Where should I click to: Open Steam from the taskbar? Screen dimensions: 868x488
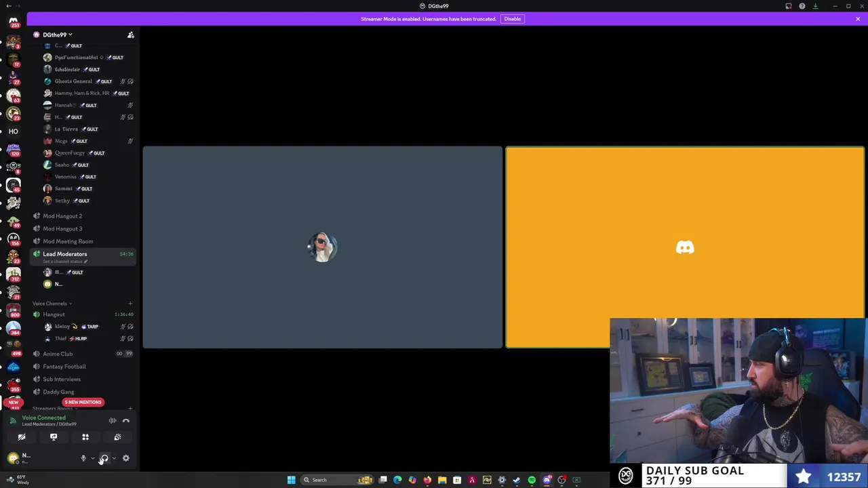coord(517,480)
